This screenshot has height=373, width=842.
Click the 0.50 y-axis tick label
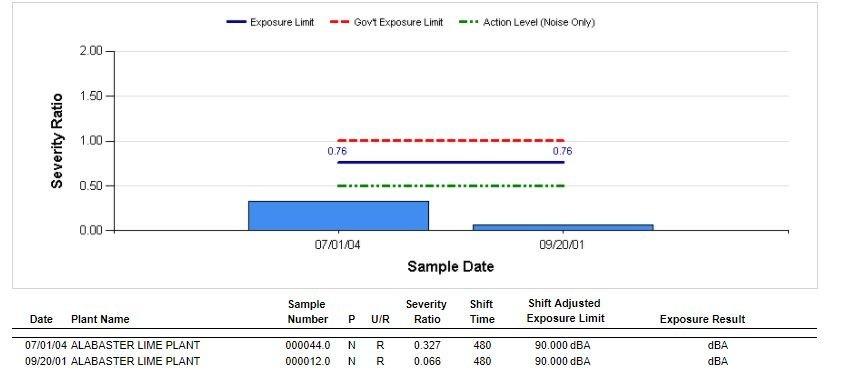90,186
